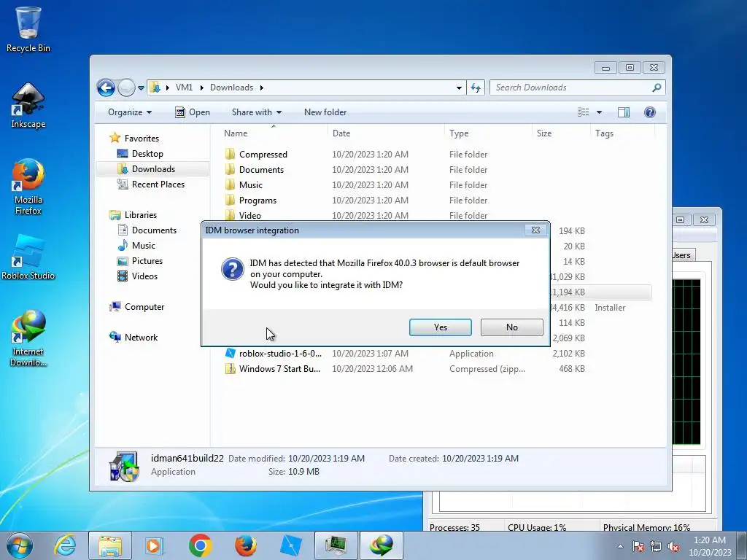Viewport: 747px width, 560px height.
Task: Toggle the preview pane icon
Action: click(x=624, y=112)
